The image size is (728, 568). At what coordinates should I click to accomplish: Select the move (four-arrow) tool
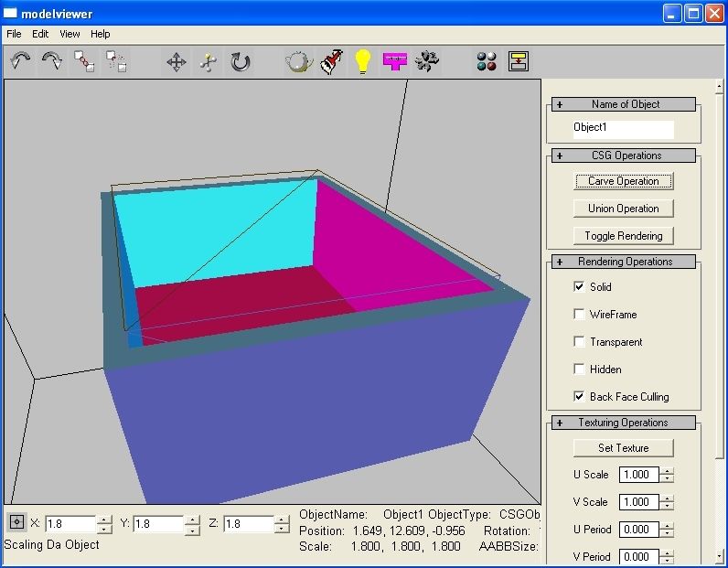(177, 61)
